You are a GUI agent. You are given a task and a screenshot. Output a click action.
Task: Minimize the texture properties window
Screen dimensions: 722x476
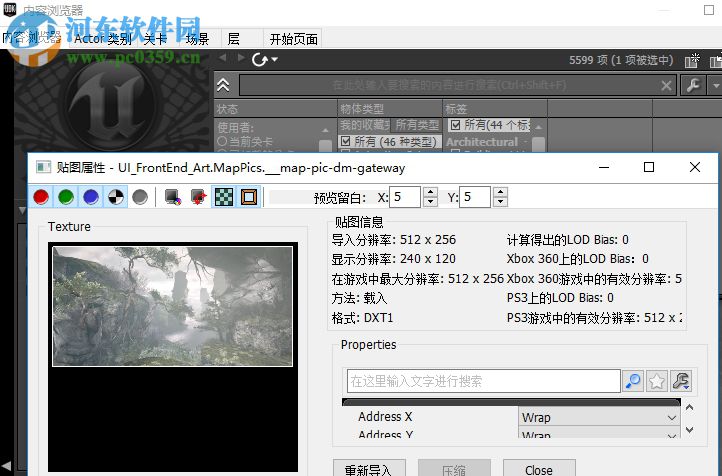pyautogui.click(x=604, y=167)
